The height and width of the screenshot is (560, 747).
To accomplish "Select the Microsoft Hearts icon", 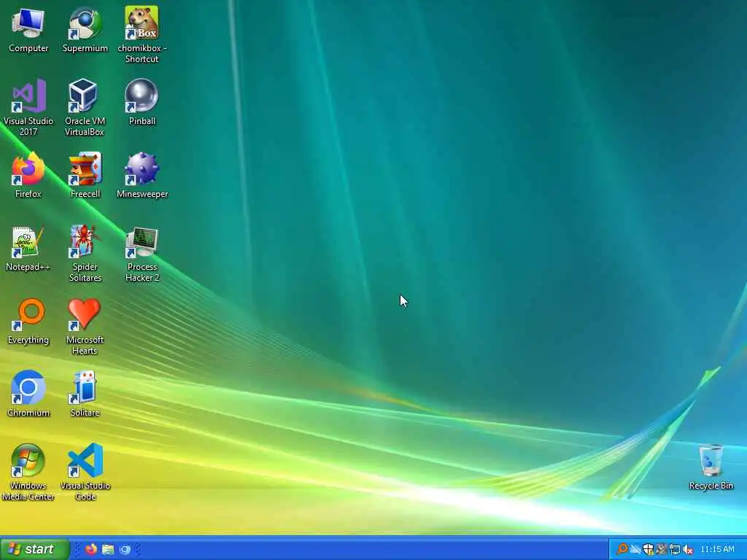I will [x=85, y=326].
